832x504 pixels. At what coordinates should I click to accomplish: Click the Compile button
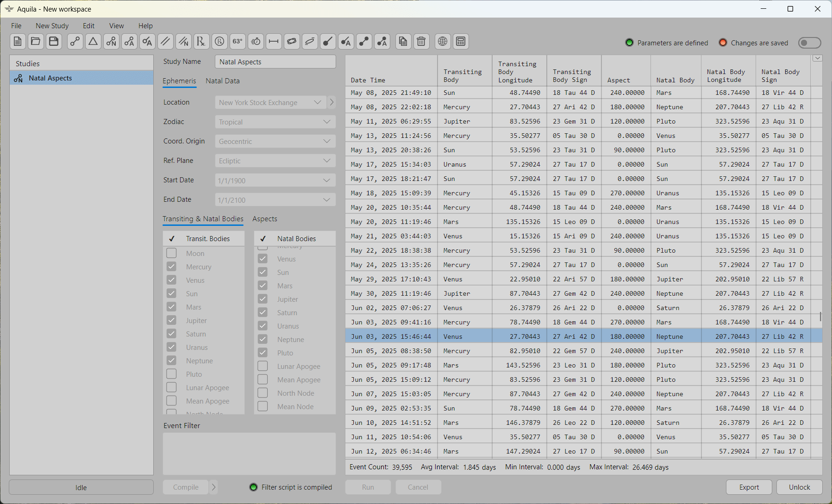(x=186, y=487)
